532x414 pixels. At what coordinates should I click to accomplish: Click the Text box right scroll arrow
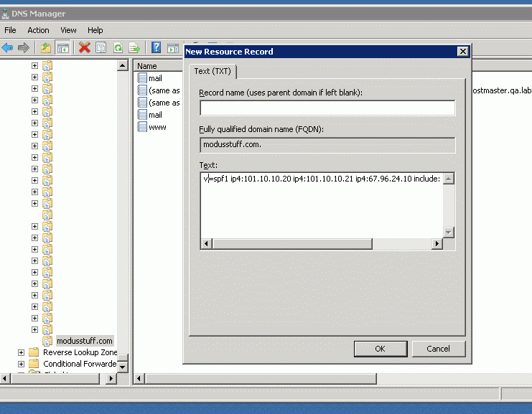click(x=436, y=244)
